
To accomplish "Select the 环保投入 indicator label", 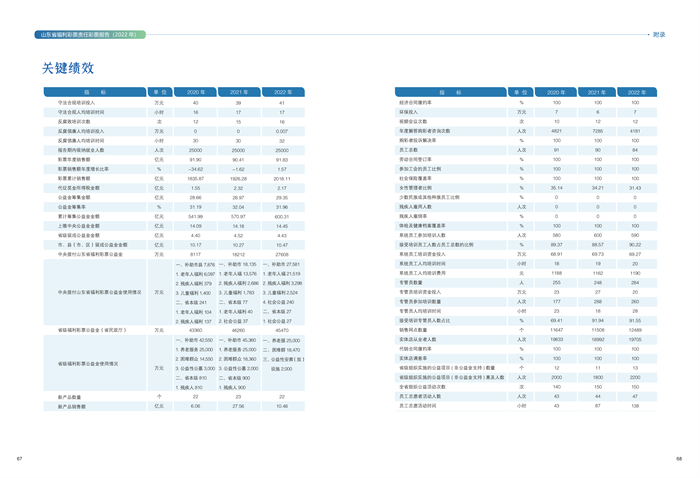I will coord(407,112).
